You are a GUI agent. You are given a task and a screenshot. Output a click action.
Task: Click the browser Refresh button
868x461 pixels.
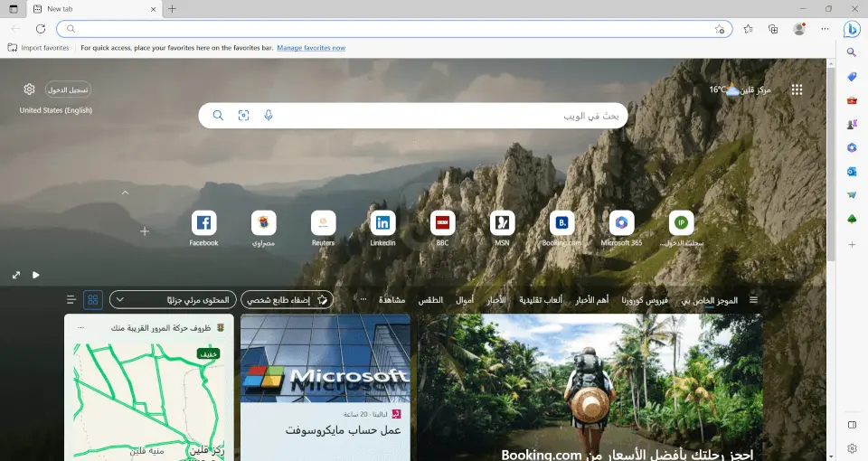click(x=41, y=29)
